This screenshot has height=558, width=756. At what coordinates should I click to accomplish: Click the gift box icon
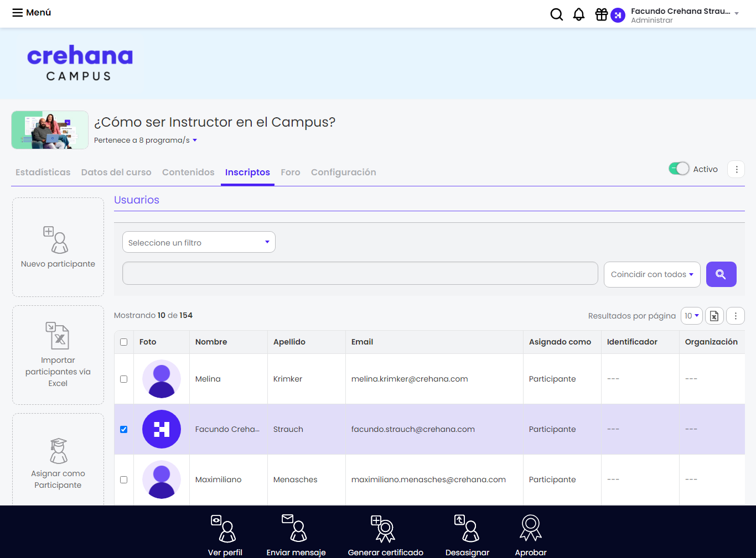(602, 14)
